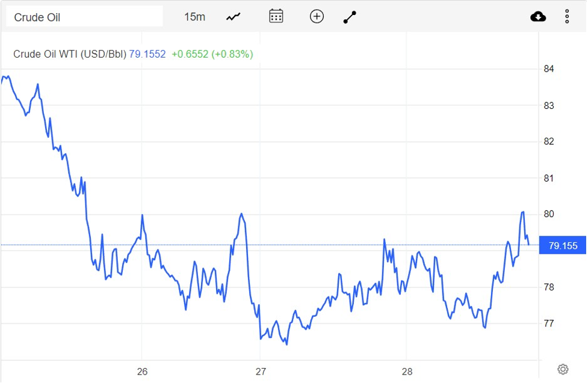Select the trendline drawing tool
Screen dimensions: 588x383
point(350,17)
